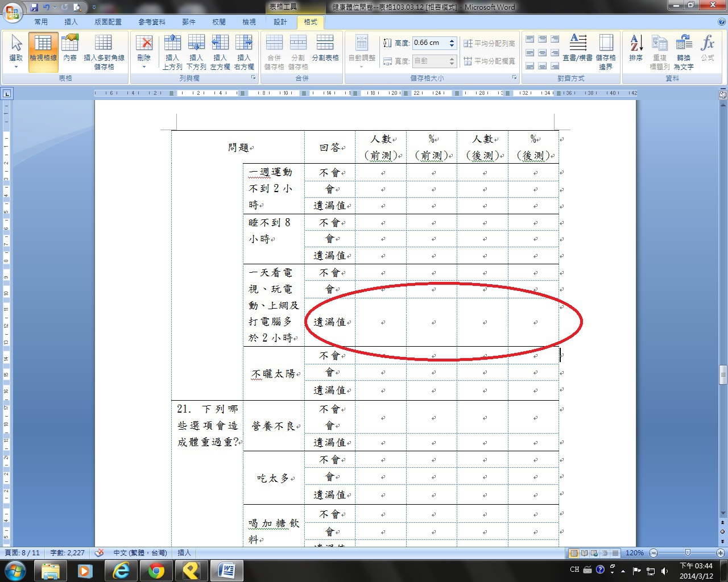Open Windows Start menu

[x=15, y=570]
